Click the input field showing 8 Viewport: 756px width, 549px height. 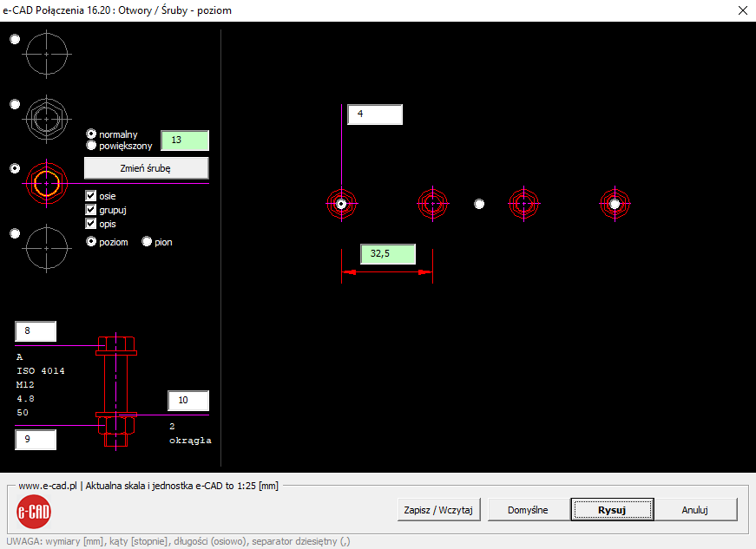click(x=36, y=330)
